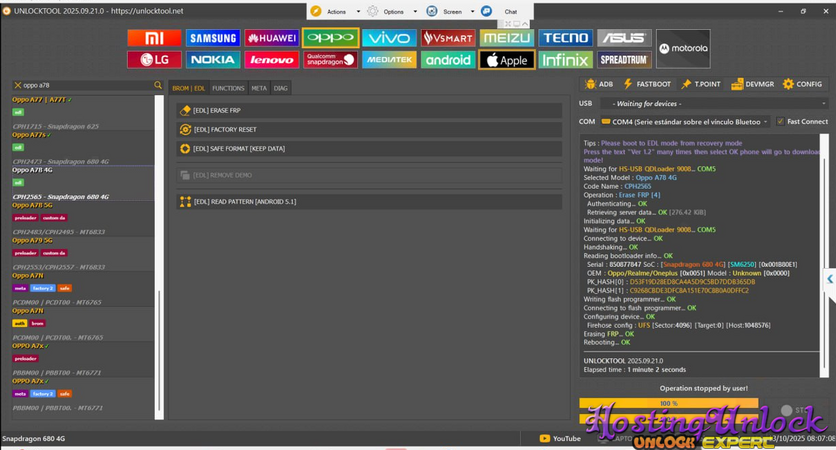
Task: Run the [EDL] ERASE FRP operation
Action: point(368,110)
